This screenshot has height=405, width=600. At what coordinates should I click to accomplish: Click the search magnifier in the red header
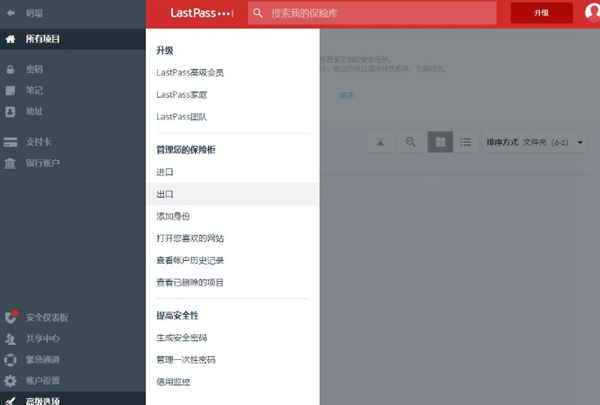(258, 13)
